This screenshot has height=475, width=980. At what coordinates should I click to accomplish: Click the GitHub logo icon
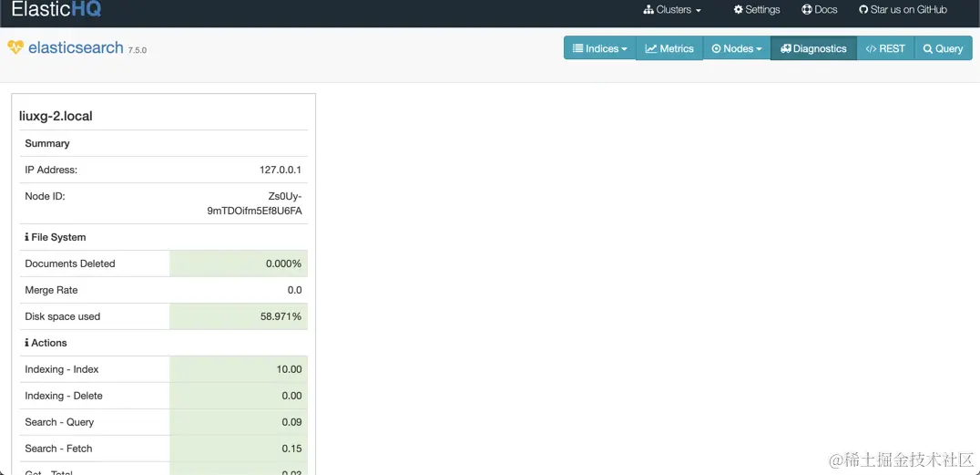pyautogui.click(x=863, y=10)
